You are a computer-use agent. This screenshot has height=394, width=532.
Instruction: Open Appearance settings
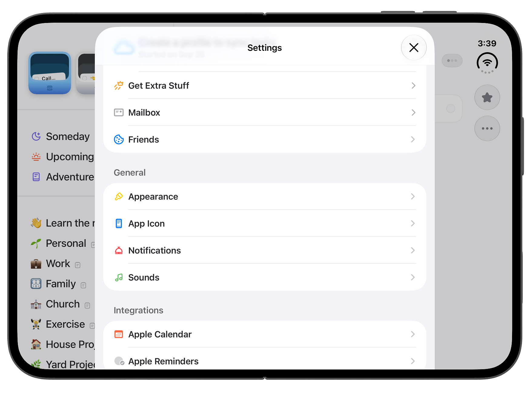tap(264, 197)
